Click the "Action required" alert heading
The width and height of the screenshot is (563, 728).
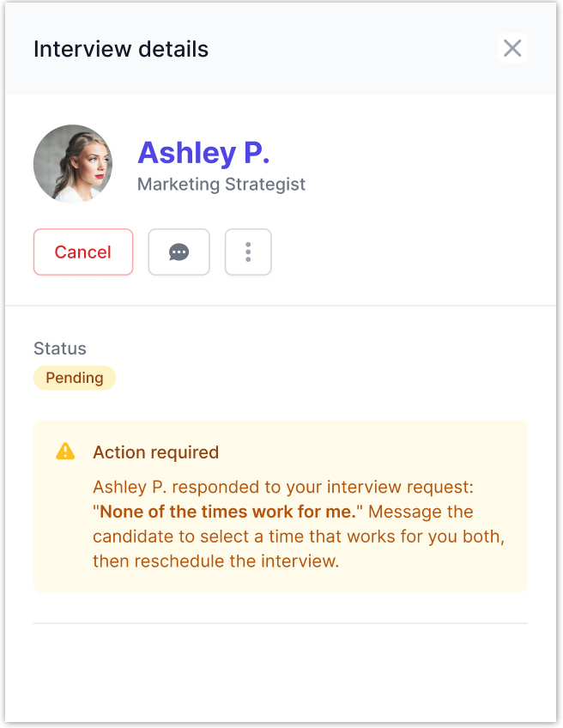(155, 452)
